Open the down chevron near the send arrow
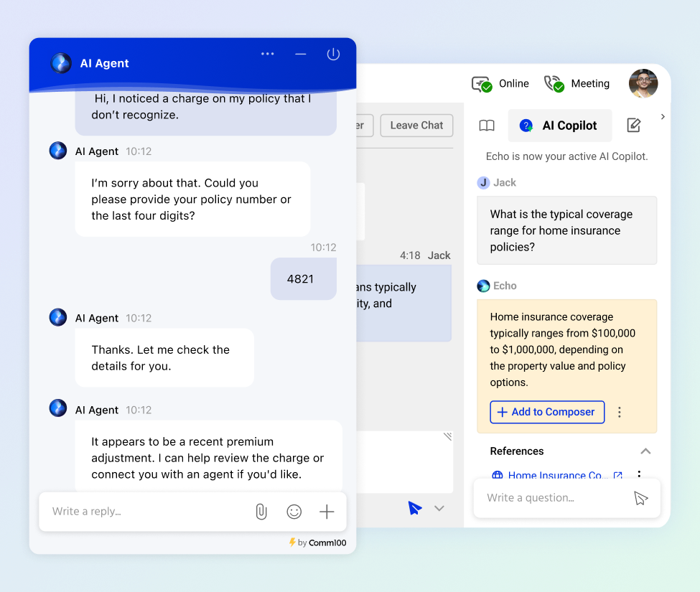 click(x=439, y=507)
